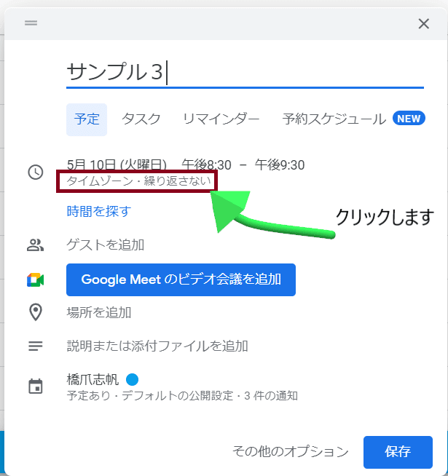Switch to the リマインダー tab

(x=221, y=119)
